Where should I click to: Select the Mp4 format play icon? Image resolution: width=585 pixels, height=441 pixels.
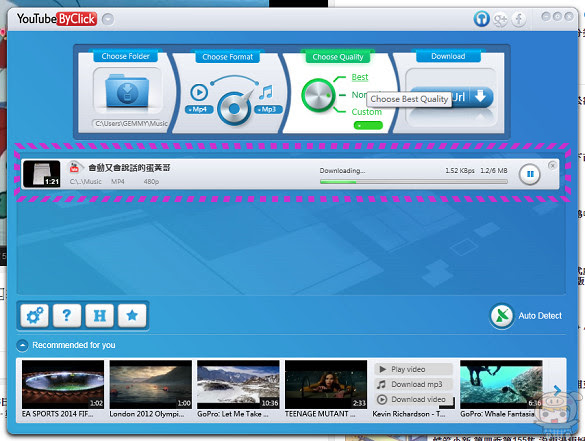(199, 92)
